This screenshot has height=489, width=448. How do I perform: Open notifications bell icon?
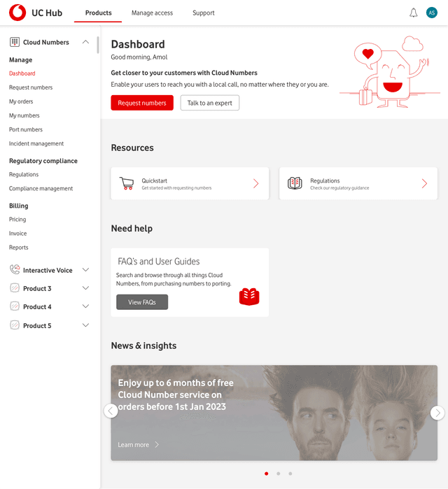coord(414,13)
